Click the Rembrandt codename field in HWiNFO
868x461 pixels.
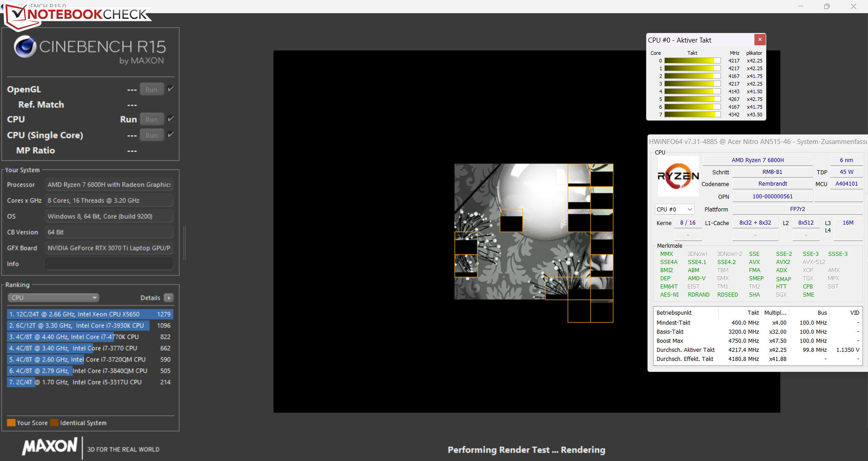coord(772,183)
